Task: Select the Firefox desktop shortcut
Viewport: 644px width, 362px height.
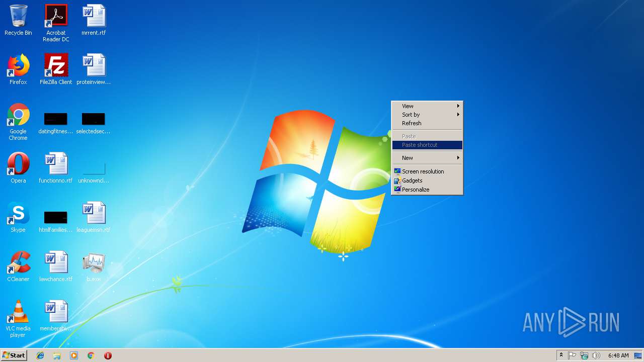Action: pyautogui.click(x=18, y=69)
